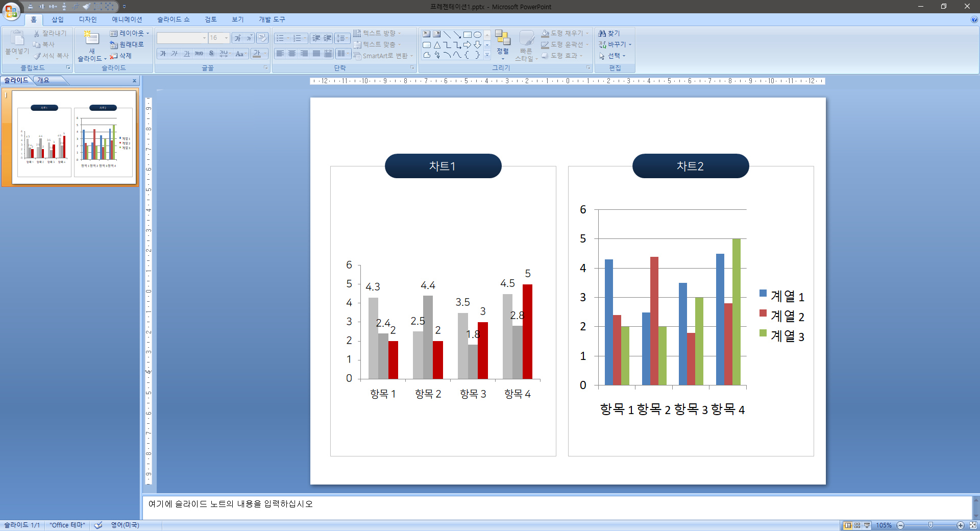Viewport: 980px width, 531px height.
Task: Select the right block arrow shape
Action: tap(468, 45)
